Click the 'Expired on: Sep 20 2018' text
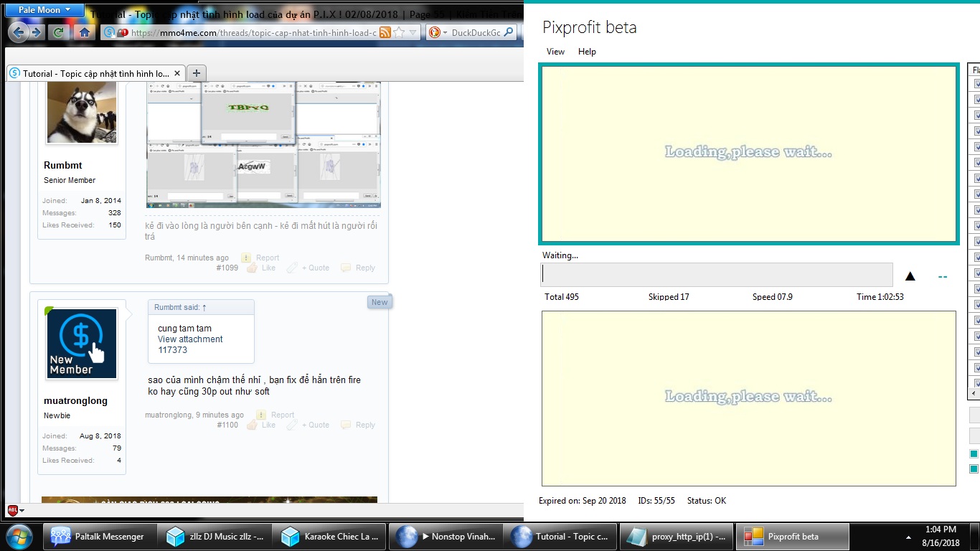Screen dimensions: 980x551 [x=583, y=501]
